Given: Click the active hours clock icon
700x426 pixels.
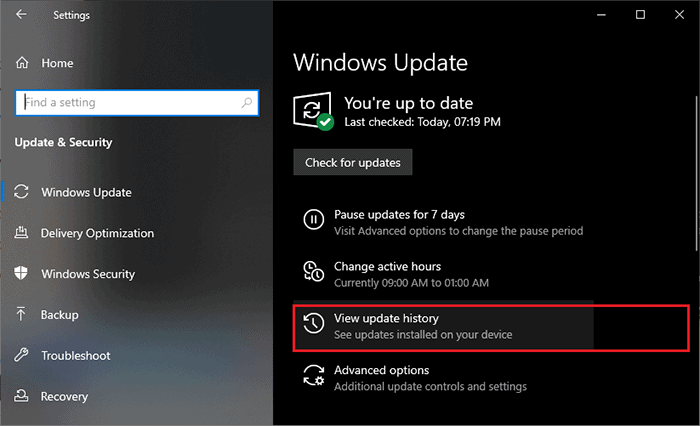Looking at the screenshot, I should tap(314, 271).
